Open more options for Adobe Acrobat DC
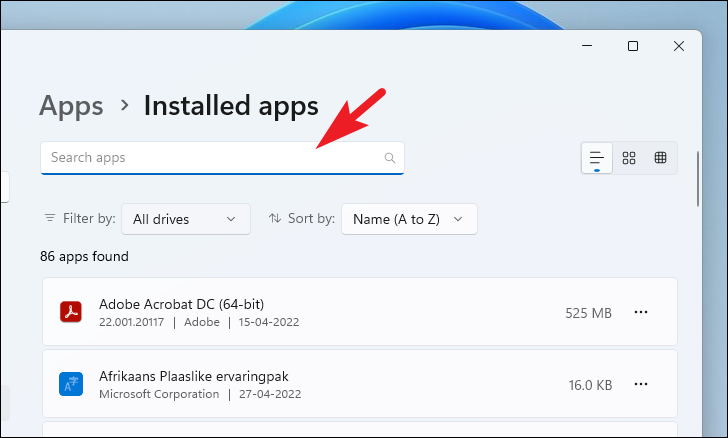The height and width of the screenshot is (438, 728). click(x=641, y=312)
